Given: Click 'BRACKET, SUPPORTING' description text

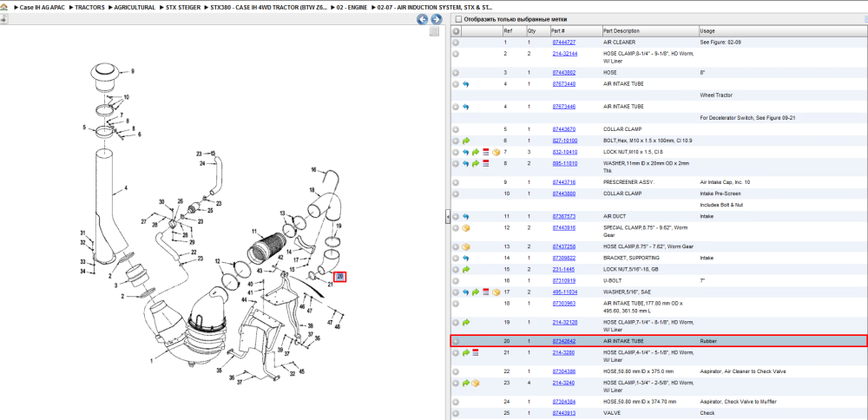Looking at the screenshot, I should (x=630, y=258).
